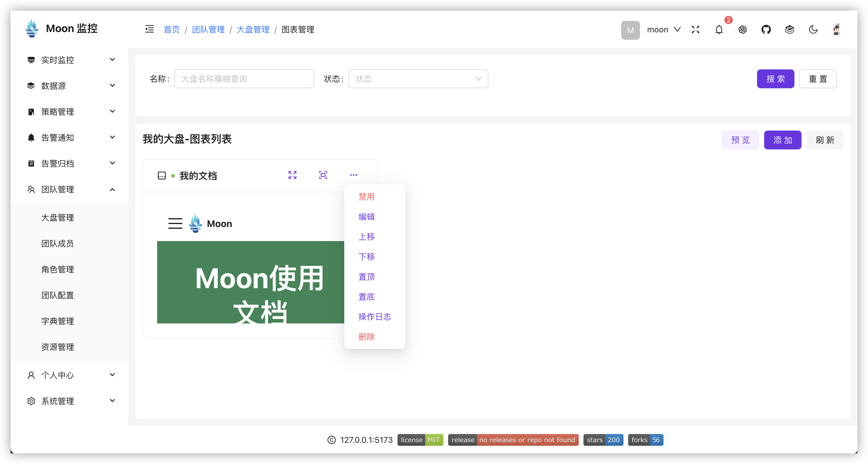
Task: Expand the 告警归档 menu chevron
Action: coord(112,163)
